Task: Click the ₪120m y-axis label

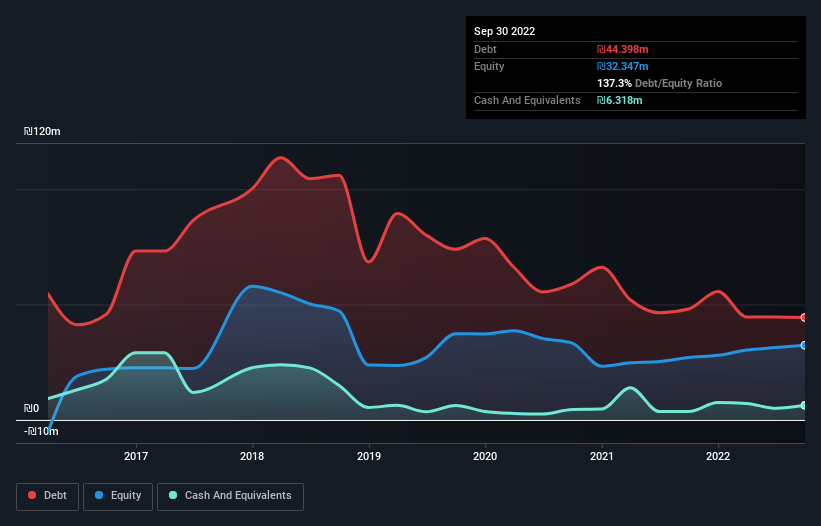Action: [x=42, y=131]
